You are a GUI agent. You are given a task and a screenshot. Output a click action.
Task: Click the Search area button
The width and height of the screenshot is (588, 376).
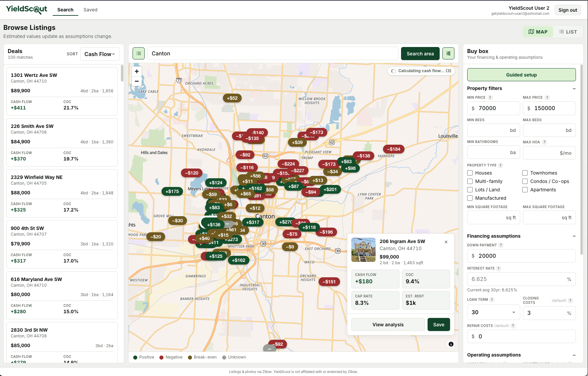[x=420, y=53]
